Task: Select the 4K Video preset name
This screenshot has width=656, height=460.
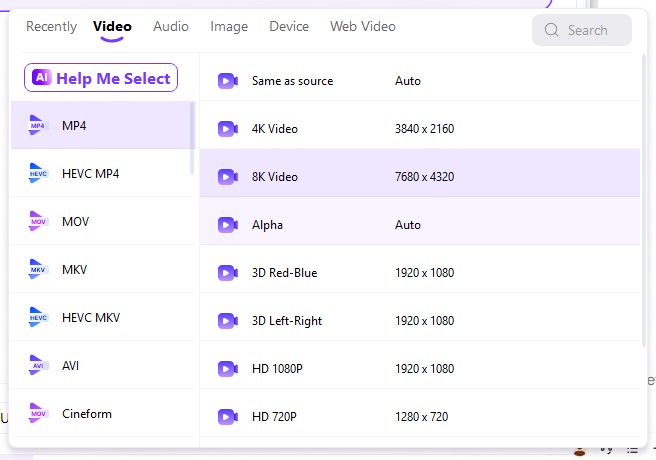Action: point(274,129)
